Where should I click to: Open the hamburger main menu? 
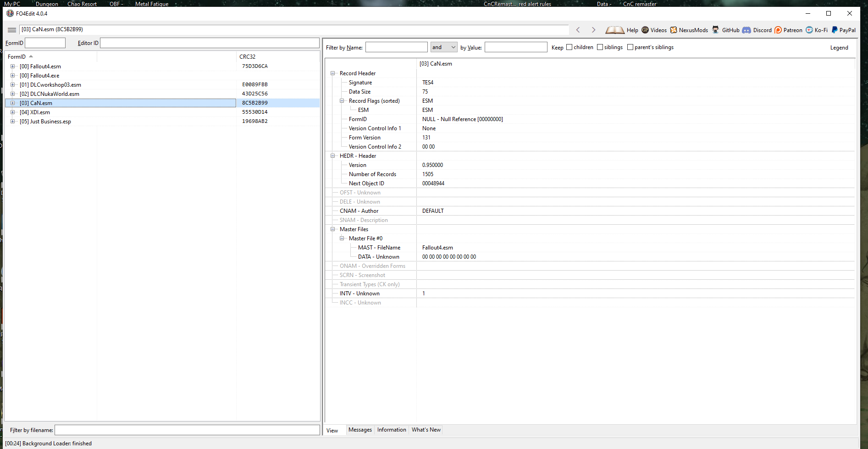click(12, 30)
